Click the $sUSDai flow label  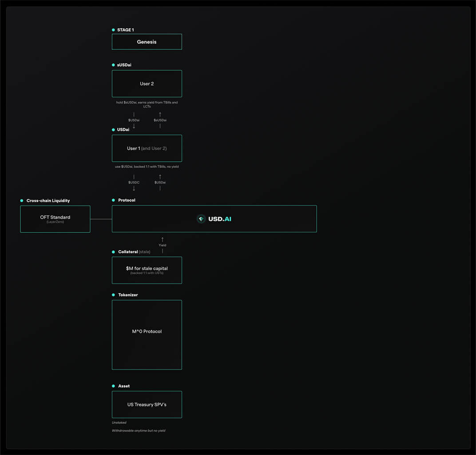pyautogui.click(x=160, y=120)
